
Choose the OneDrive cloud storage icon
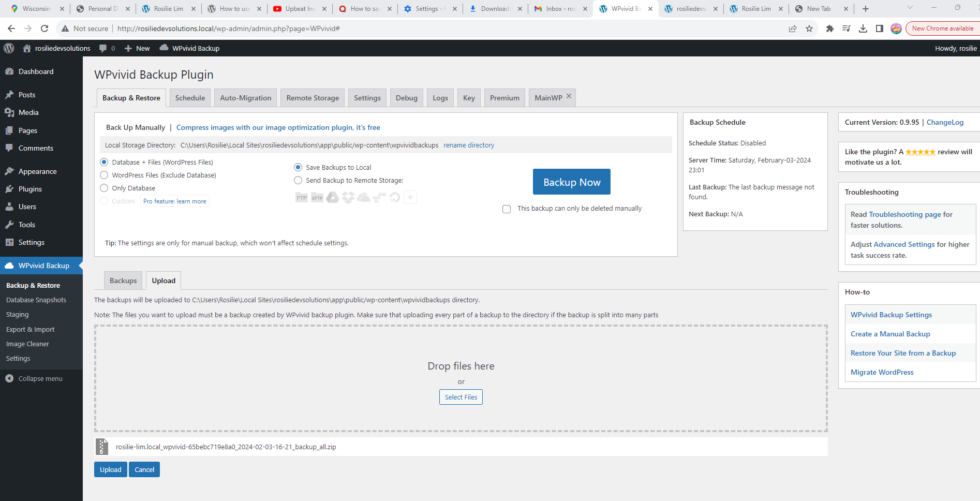364,197
